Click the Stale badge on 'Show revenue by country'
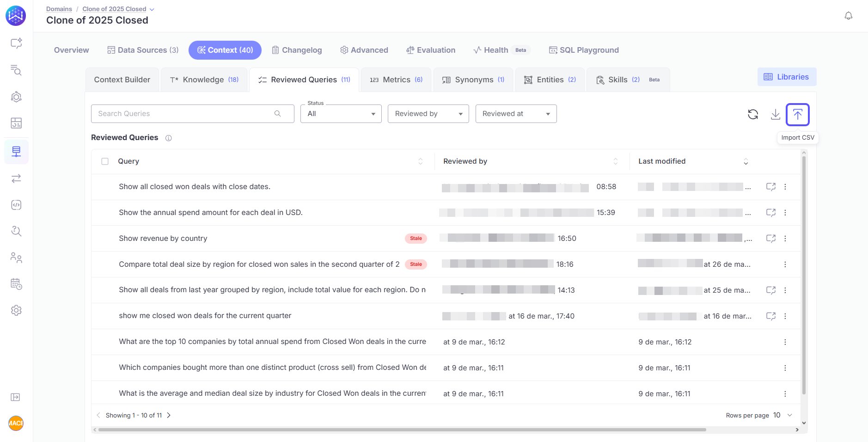The height and width of the screenshot is (442, 868). (x=416, y=239)
